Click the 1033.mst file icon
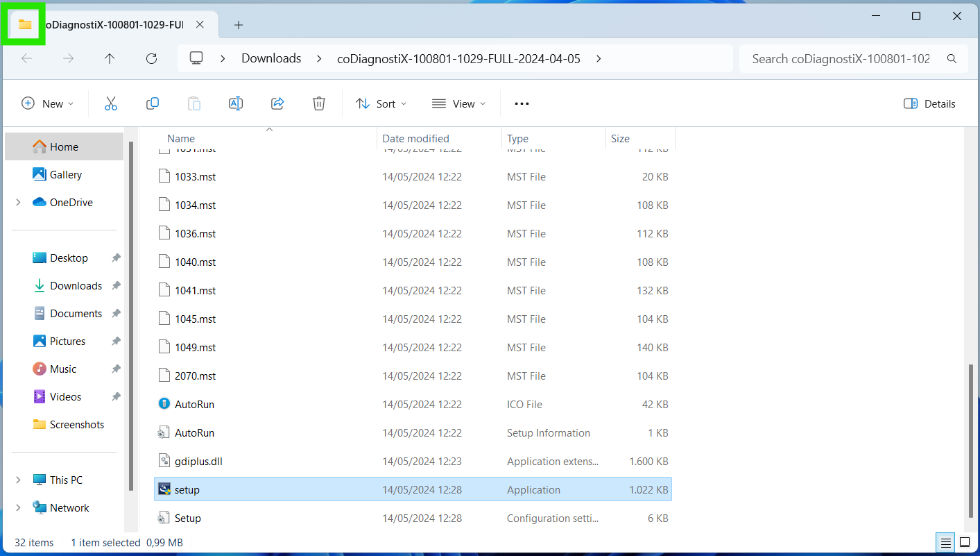 point(164,176)
